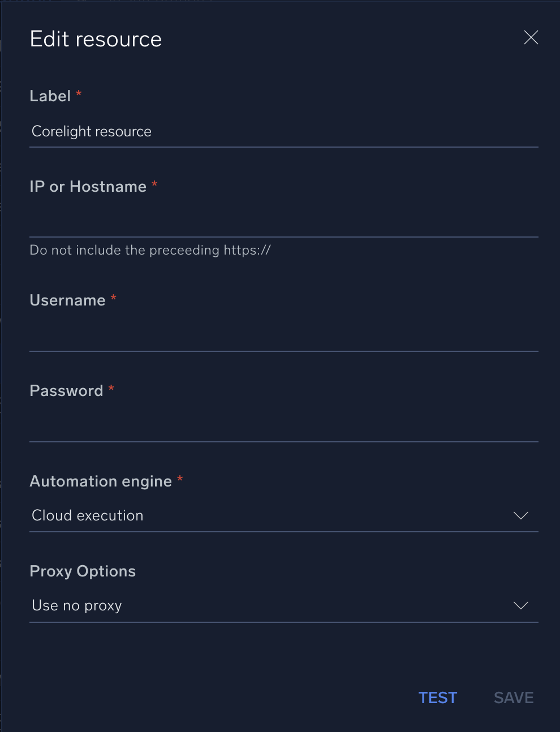Screen dimensions: 560x732
Task: Close the Edit resource dialog
Action: 531,38
